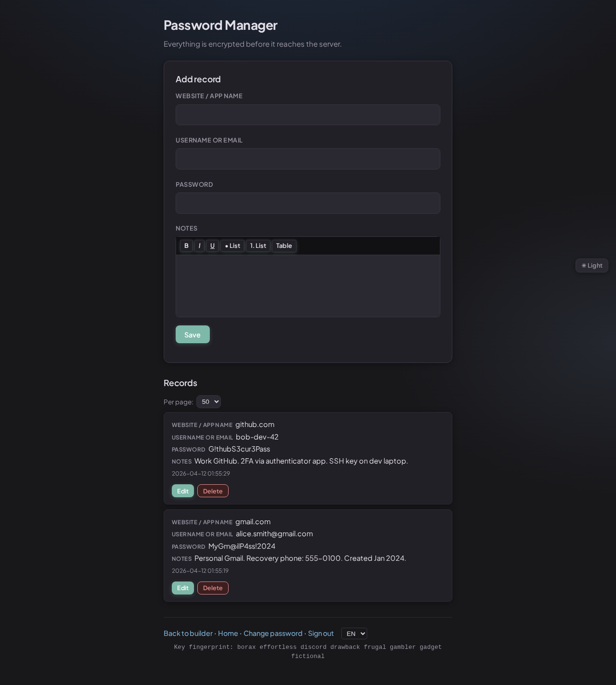This screenshot has width=616, height=685.
Task: Enable underline in the notes toolbar
Action: point(212,246)
